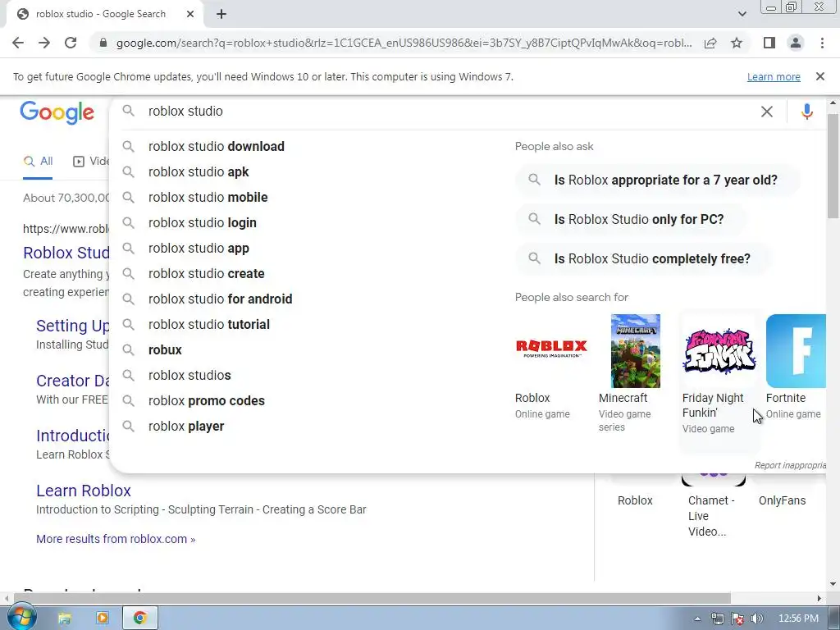Share this page icon in address bar

(x=710, y=43)
